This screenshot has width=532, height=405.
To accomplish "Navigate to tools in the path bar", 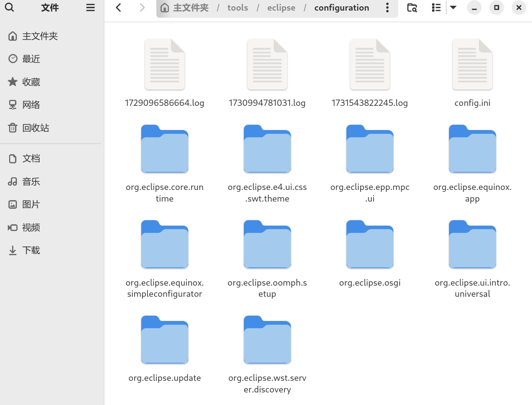I will [x=238, y=7].
